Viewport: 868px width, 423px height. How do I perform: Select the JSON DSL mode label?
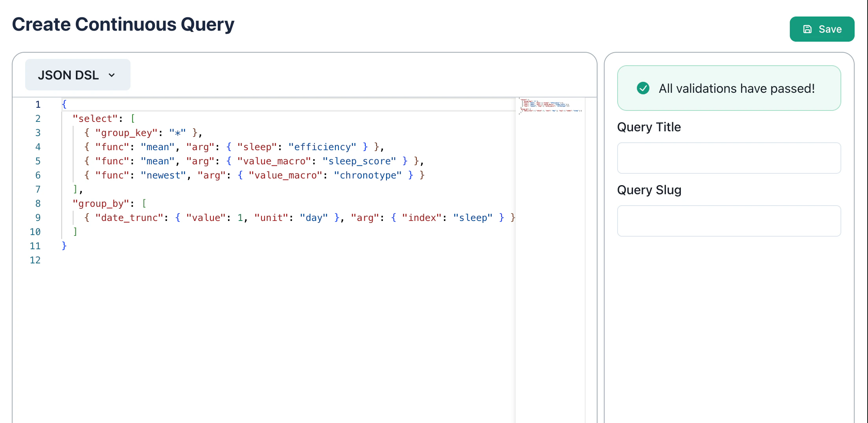(x=68, y=75)
